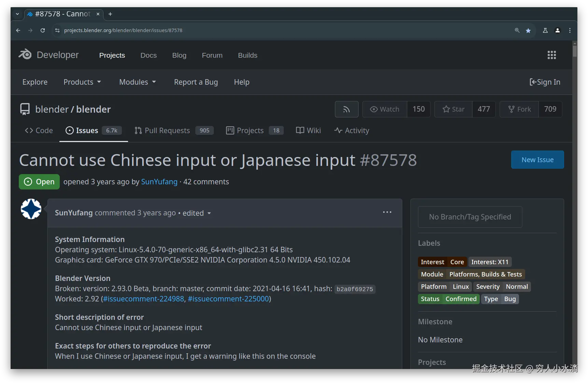This screenshot has height=383, width=588.
Task: Click the RSS feed button
Action: point(347,109)
